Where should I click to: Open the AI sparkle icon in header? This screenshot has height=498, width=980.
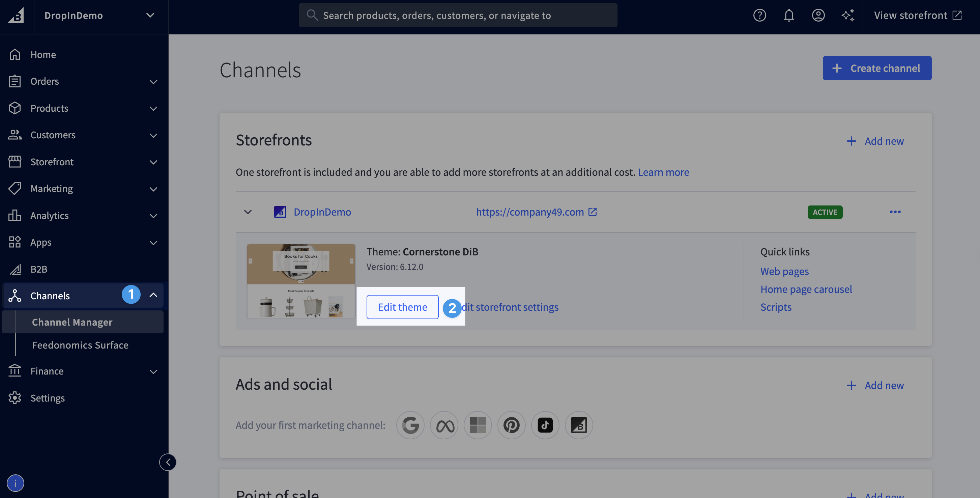(847, 15)
